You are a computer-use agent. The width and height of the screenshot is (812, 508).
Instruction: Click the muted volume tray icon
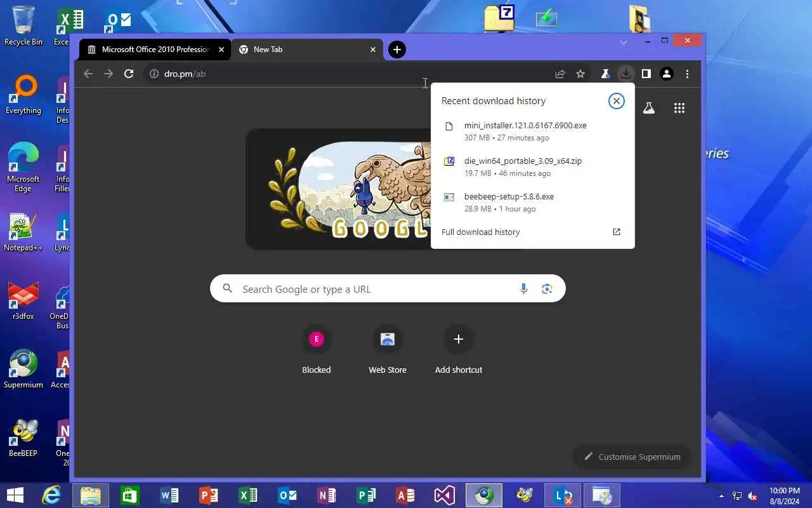pyautogui.click(x=752, y=495)
